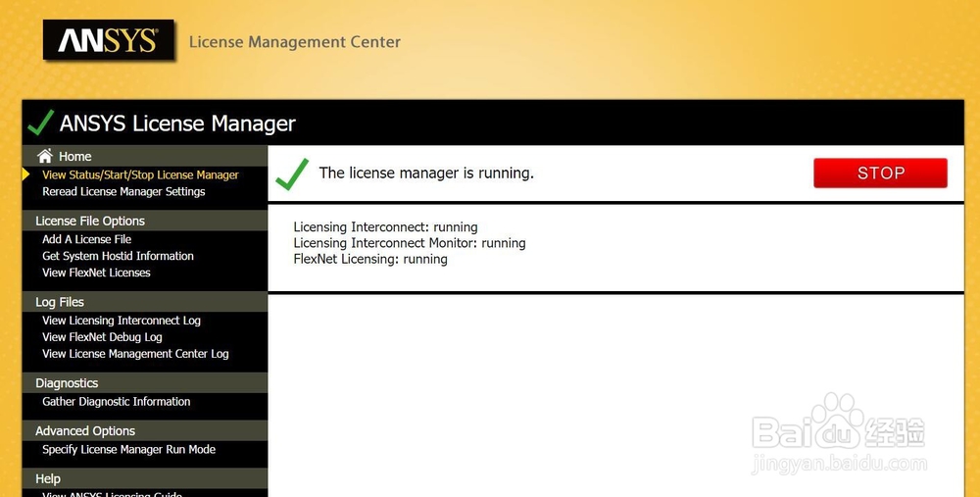Open the Home section
This screenshot has height=497, width=980.
pyautogui.click(x=75, y=156)
